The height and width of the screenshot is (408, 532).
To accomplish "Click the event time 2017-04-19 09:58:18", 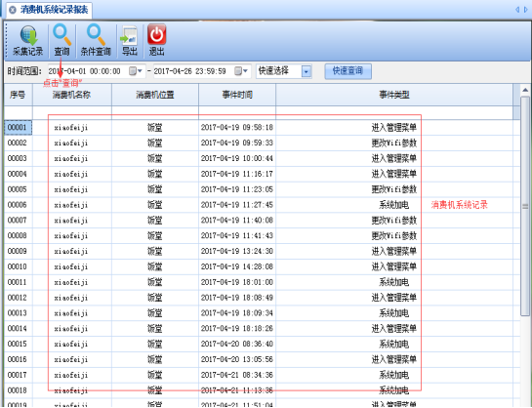I will click(x=237, y=128).
